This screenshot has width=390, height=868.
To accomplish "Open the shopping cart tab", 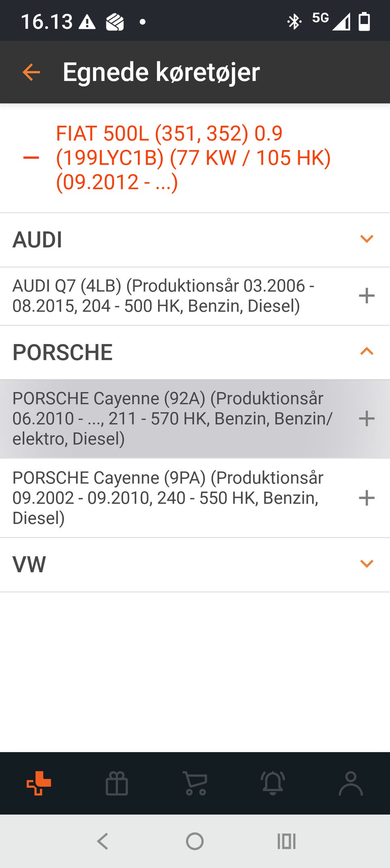I will pos(195,783).
